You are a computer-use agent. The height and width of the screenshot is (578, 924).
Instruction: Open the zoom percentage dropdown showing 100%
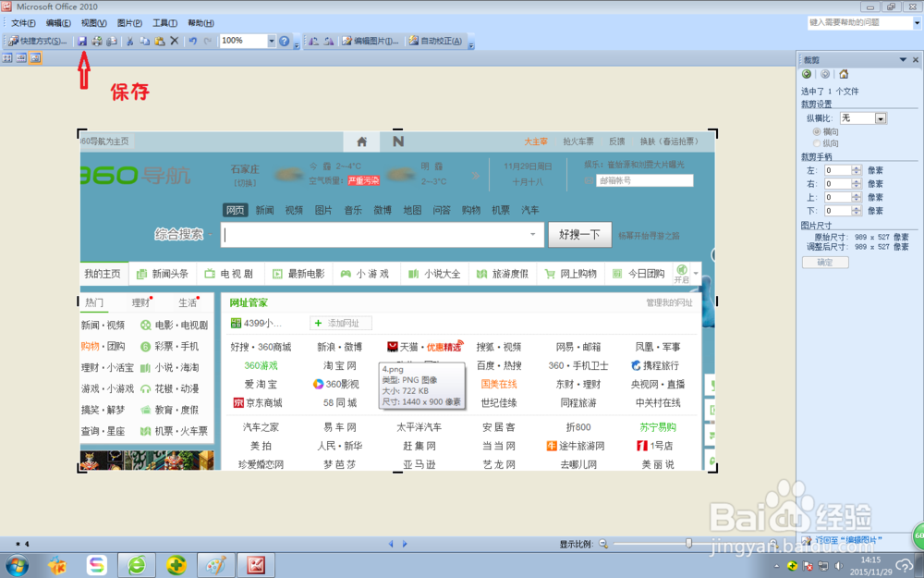point(273,41)
